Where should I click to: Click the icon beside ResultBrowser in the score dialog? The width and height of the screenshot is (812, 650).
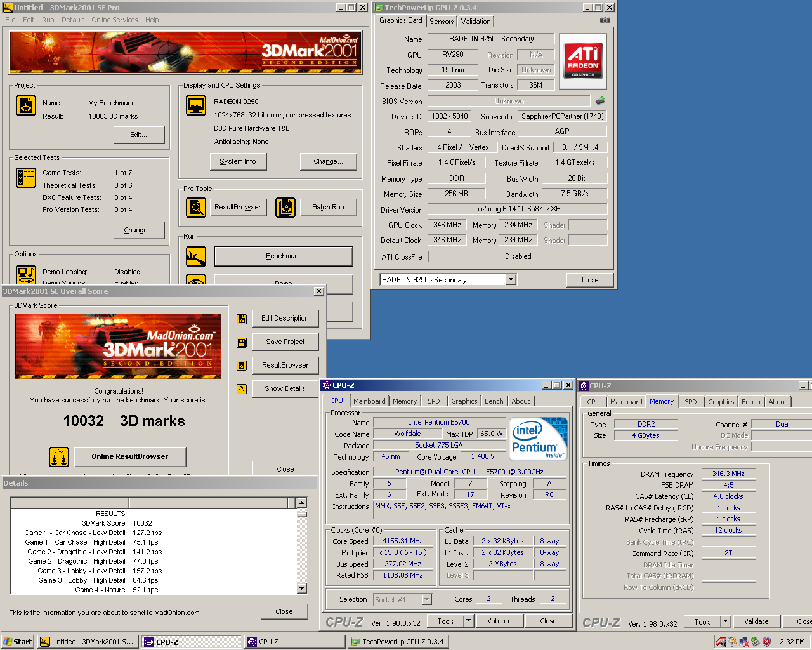click(x=242, y=366)
